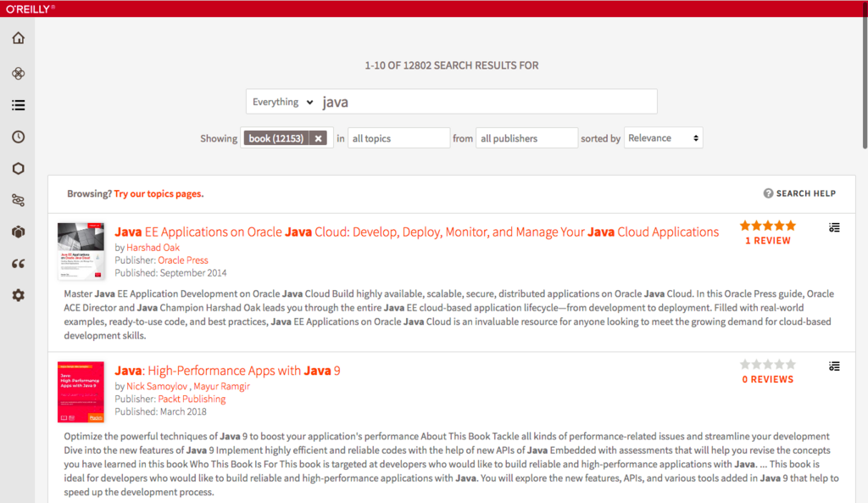Viewport: 868px width, 503px height.
Task: Click the all publishers filter field
Action: click(x=526, y=138)
